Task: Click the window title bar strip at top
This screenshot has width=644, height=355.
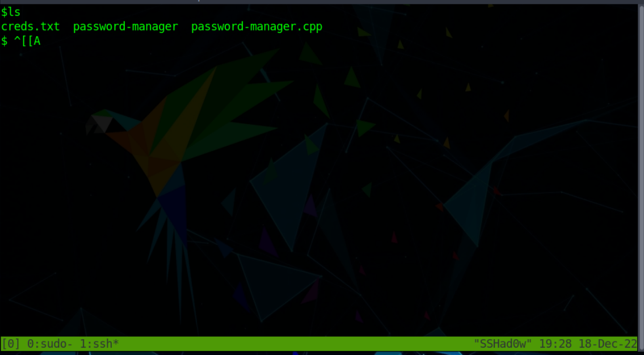Action: tap(322, 2)
